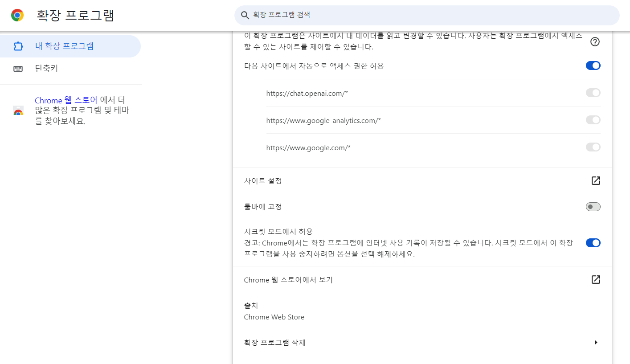Click the https://www.google-analytics.com/* text
Viewport: 630px width, 364px height.
click(x=323, y=121)
